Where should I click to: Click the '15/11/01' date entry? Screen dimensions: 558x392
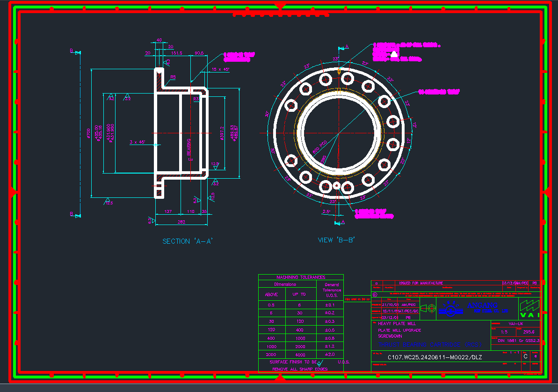(x=391, y=311)
